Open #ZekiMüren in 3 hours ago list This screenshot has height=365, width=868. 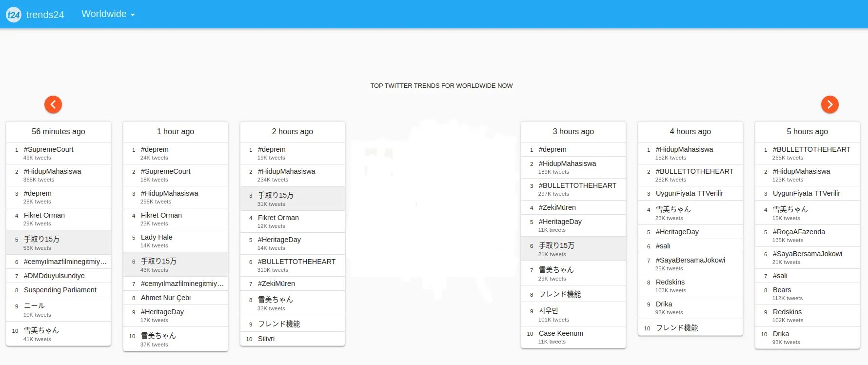(557, 207)
